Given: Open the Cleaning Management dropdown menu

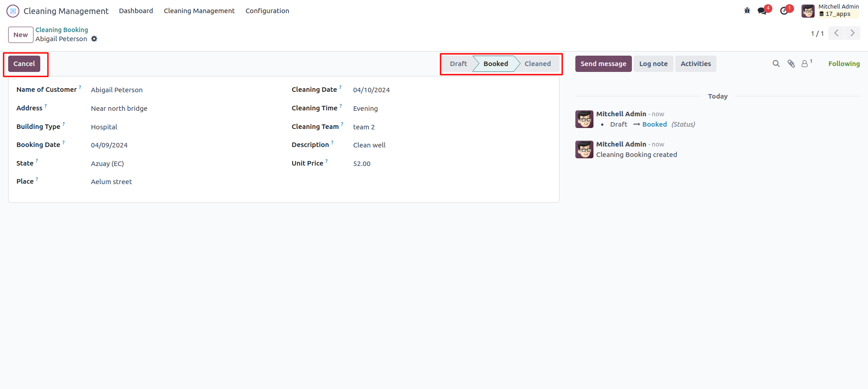Looking at the screenshot, I should 199,11.
